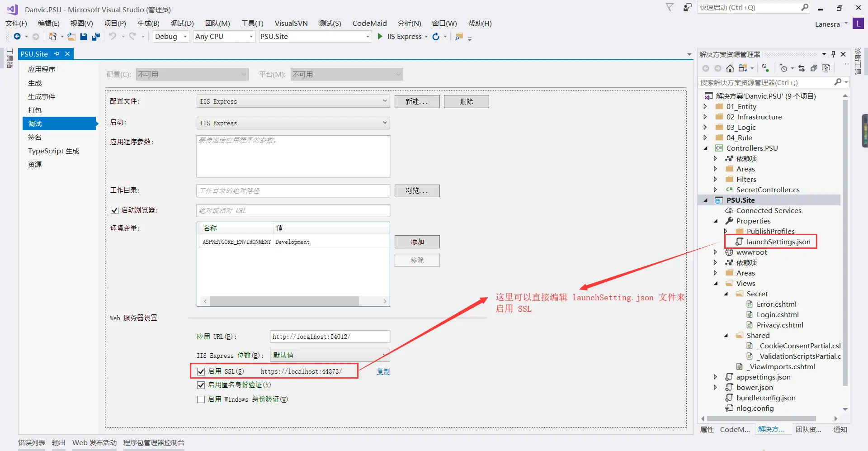Open the CodeMaid menu
Screen dimensions: 868x451
369,23
